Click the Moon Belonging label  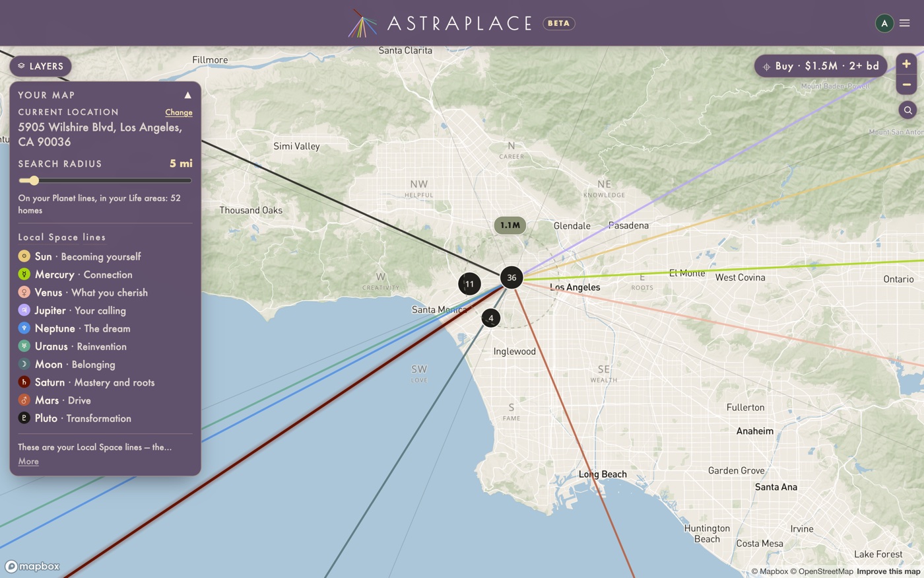tap(75, 364)
